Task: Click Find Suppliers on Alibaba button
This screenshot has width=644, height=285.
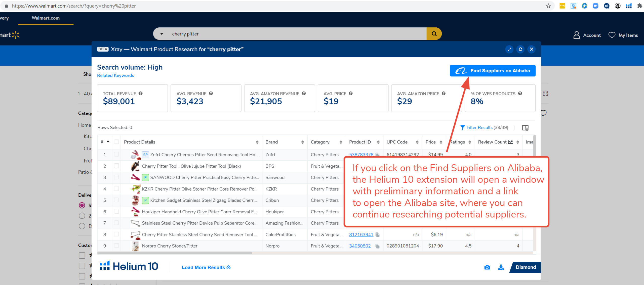Action: (492, 71)
